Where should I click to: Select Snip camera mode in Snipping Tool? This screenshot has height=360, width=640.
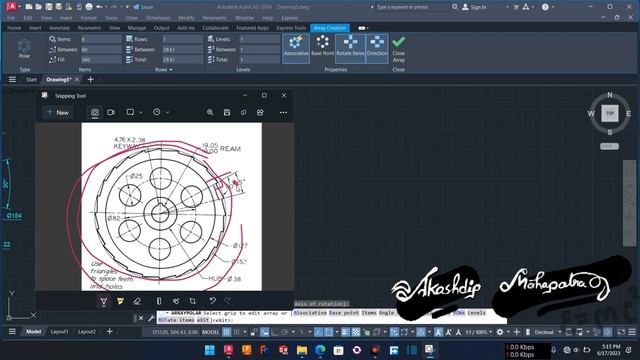[95, 112]
